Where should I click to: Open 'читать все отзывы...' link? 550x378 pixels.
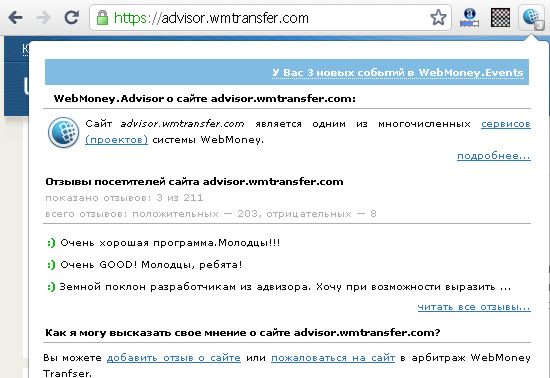(x=474, y=307)
